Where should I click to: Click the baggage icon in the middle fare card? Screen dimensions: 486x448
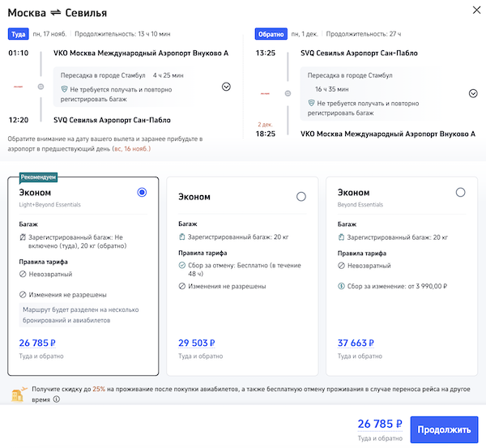tap(183, 237)
